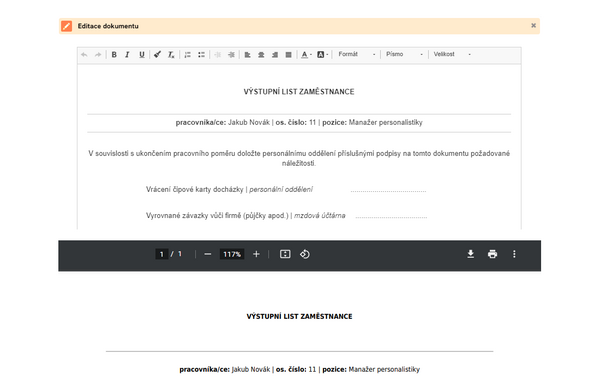This screenshot has height=378, width=600.
Task: Open the PDF viewer more actions menu
Action: tap(514, 254)
